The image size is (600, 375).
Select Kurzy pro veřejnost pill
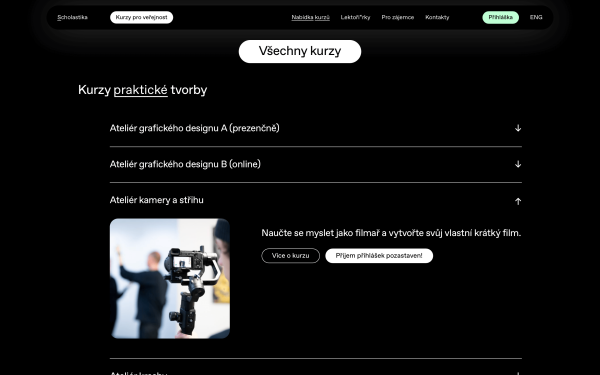point(142,17)
